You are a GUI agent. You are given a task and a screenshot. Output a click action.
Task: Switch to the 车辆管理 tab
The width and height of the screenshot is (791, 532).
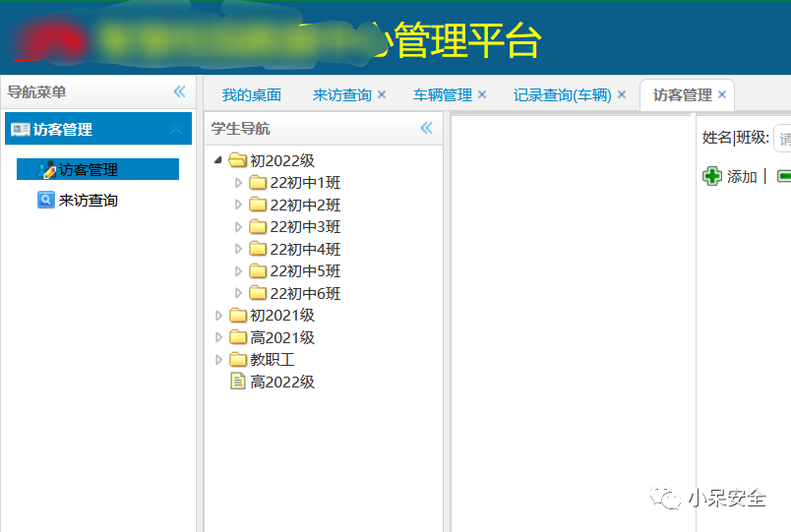click(443, 94)
